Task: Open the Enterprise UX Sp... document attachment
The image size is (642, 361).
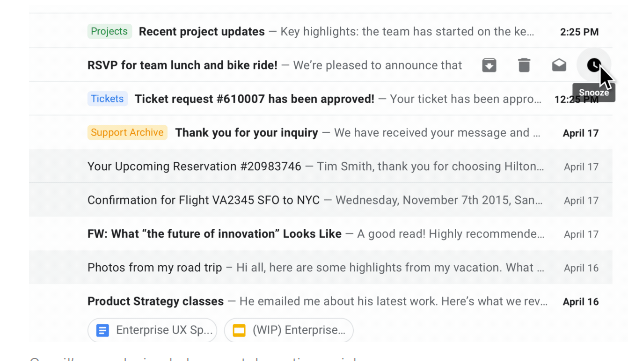Action: 152,330
